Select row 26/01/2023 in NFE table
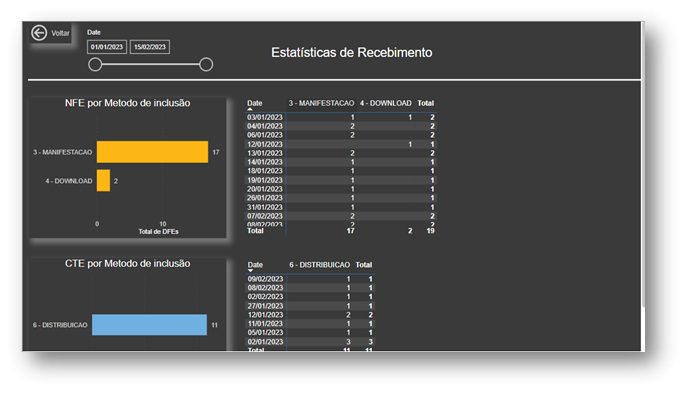The image size is (687, 394). tap(340, 198)
